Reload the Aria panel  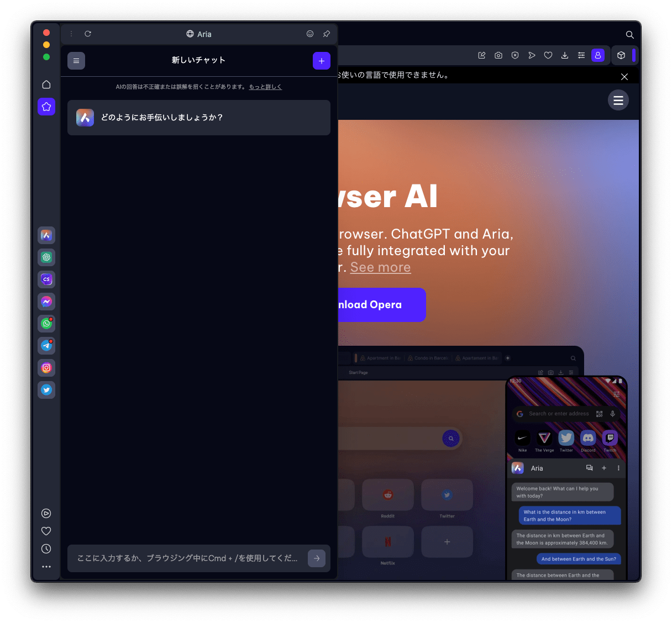[88, 34]
